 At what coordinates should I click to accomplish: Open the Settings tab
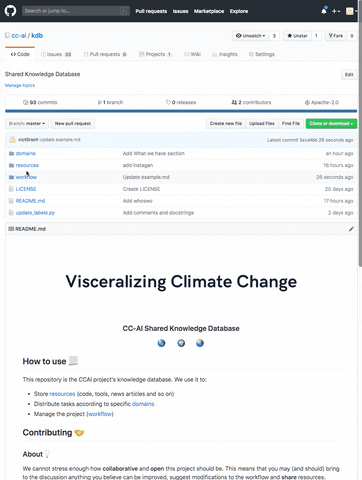click(262, 54)
